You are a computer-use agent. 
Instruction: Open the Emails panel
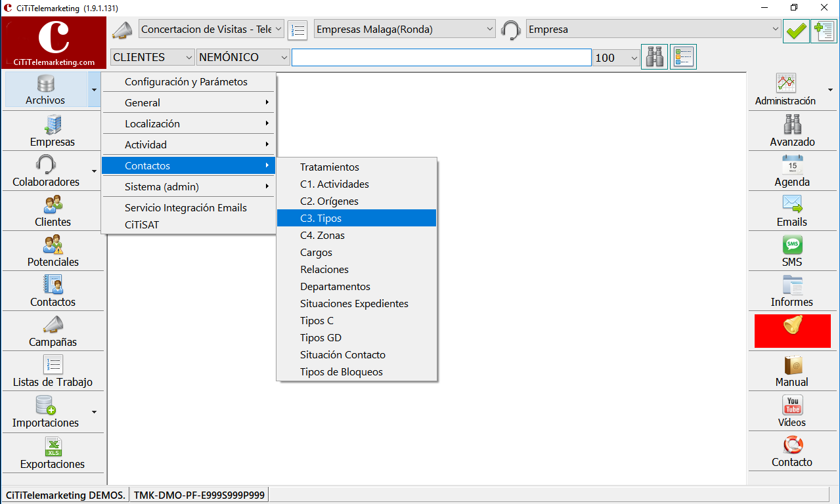[792, 211]
